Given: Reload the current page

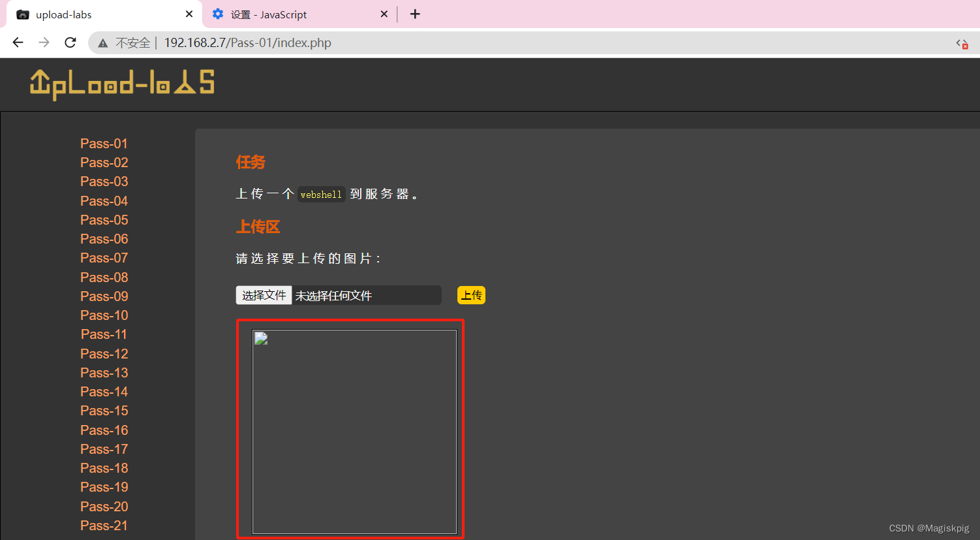Looking at the screenshot, I should 70,42.
